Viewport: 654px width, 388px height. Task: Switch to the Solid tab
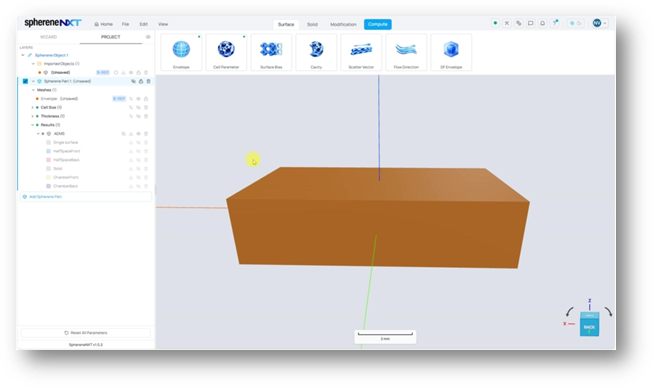(x=312, y=24)
